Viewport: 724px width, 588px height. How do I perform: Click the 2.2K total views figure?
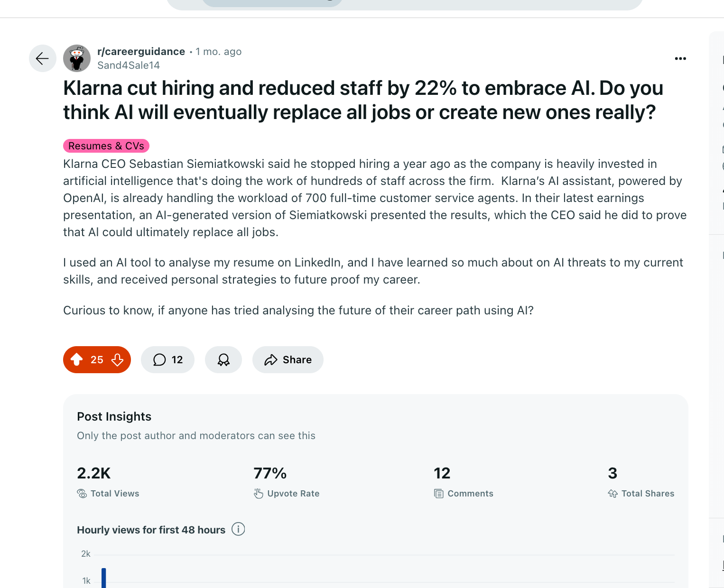click(94, 473)
